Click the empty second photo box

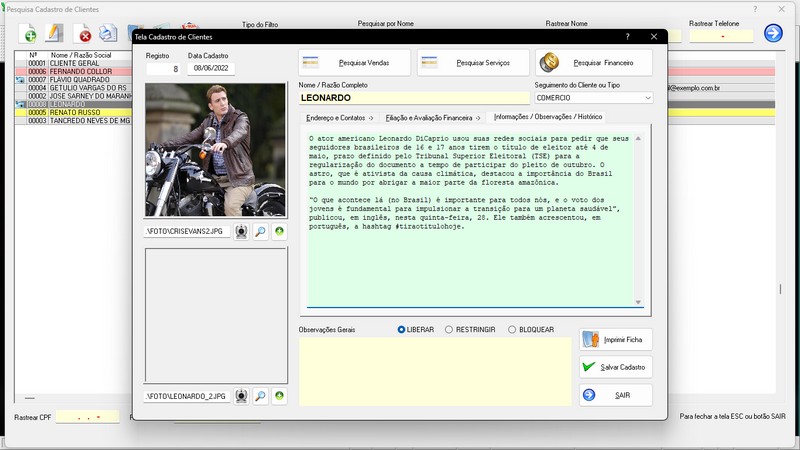(x=216, y=315)
